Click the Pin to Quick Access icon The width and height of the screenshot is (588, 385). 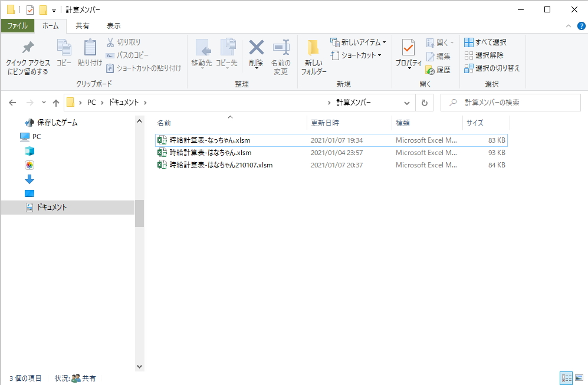tap(28, 58)
